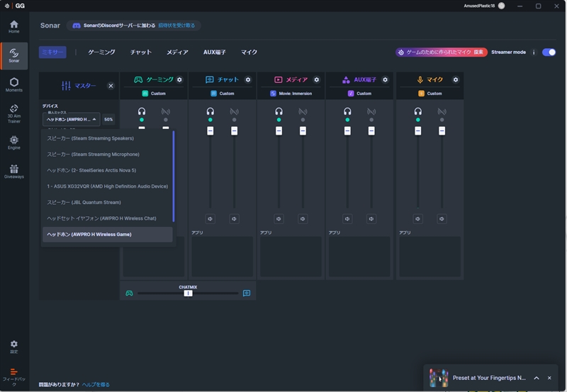Toggle チャット stream broadcast icon
This screenshot has width=567, height=392.
235,111
